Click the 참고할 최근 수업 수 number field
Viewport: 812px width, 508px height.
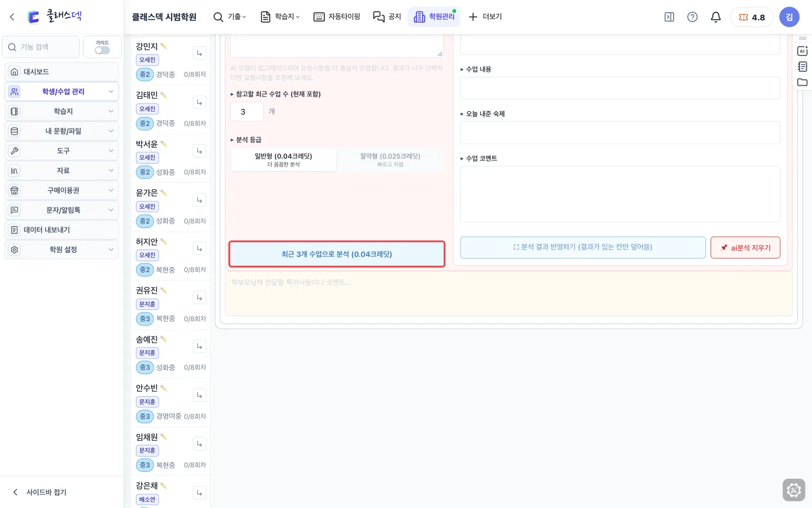pyautogui.click(x=247, y=111)
